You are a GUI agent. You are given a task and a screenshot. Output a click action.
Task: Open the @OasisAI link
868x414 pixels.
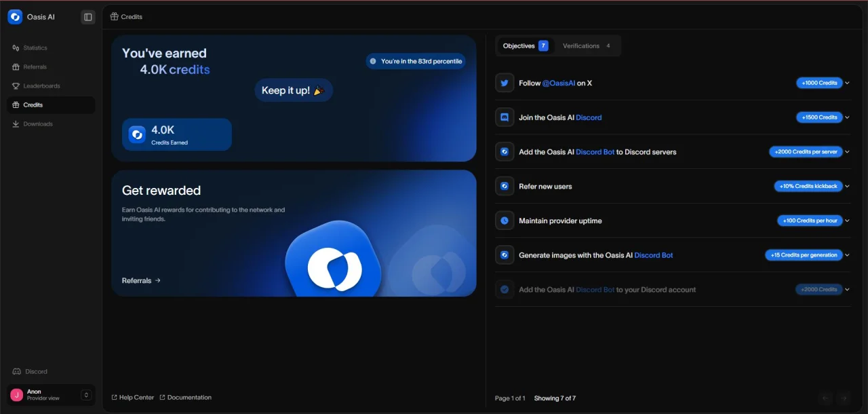pyautogui.click(x=559, y=83)
